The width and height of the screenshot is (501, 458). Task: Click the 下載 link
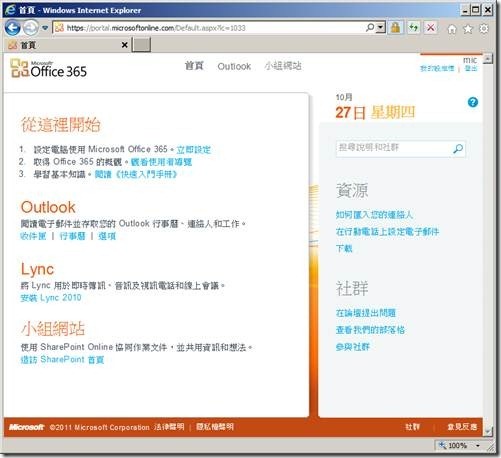[344, 249]
